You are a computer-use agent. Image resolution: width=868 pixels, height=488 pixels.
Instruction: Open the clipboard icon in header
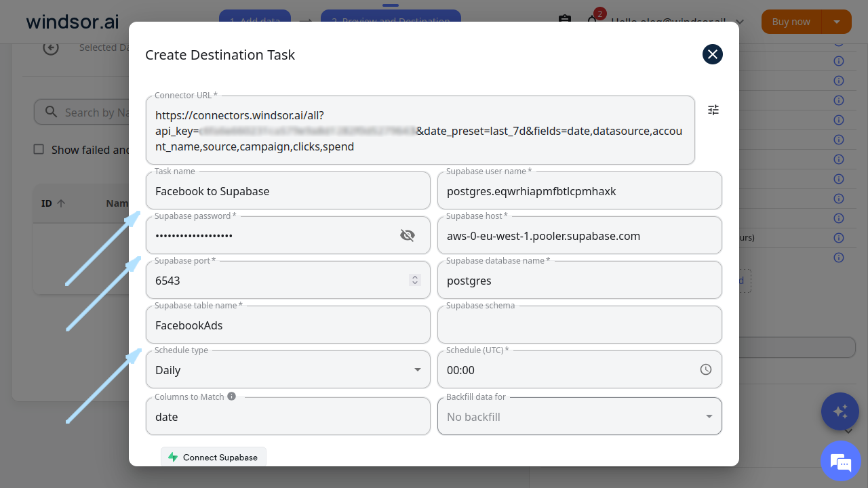pos(565,21)
